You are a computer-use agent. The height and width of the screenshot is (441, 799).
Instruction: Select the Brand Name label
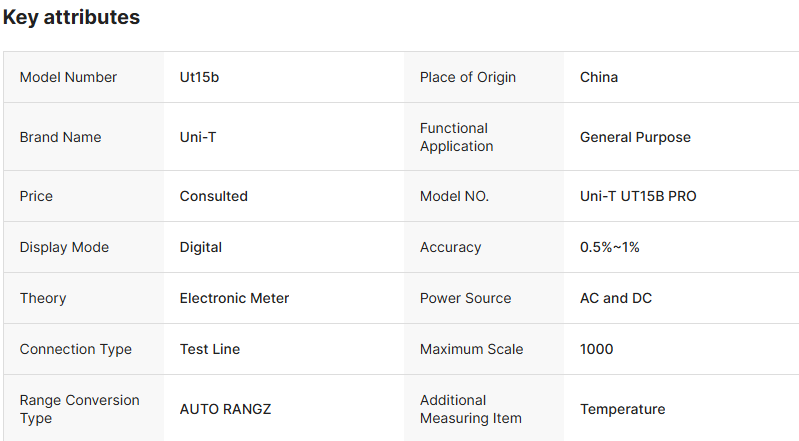point(60,137)
